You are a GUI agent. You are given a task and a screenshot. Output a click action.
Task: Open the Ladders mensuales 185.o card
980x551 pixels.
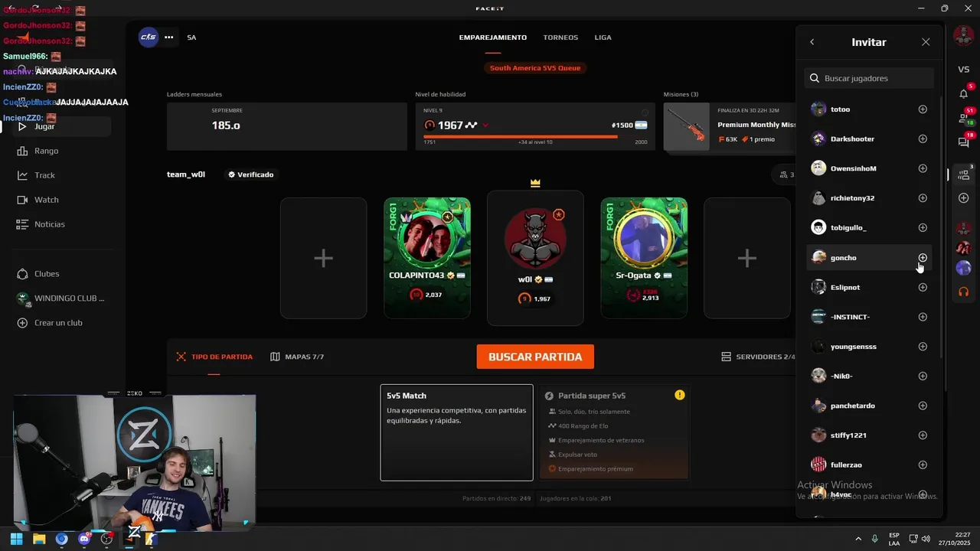tap(287, 126)
